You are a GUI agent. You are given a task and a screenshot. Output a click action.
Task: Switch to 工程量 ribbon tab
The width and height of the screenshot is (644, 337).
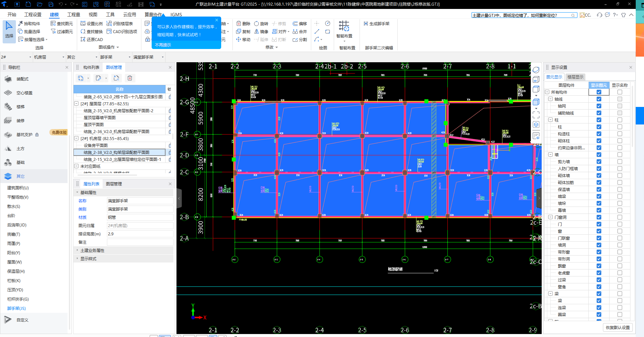click(x=74, y=15)
